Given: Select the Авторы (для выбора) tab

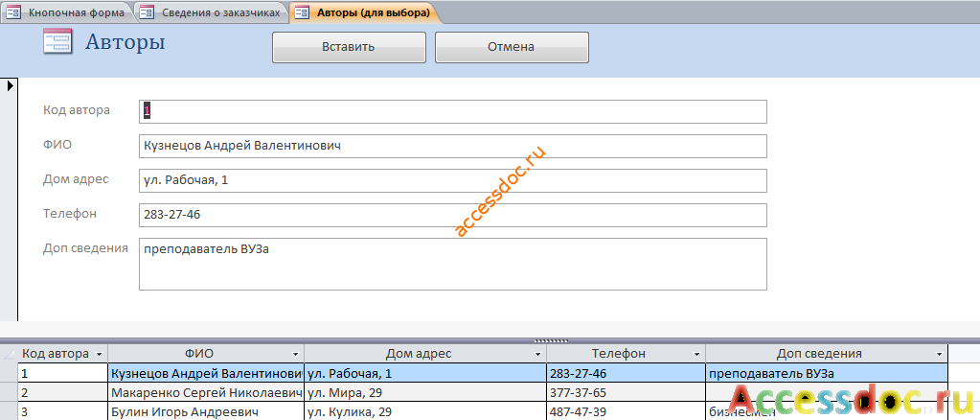Looking at the screenshot, I should (366, 12).
